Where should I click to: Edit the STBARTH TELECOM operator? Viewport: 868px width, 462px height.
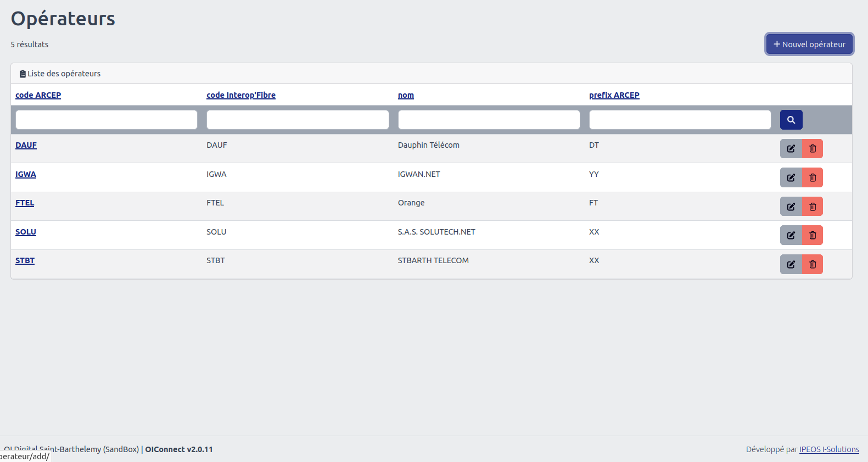[791, 264]
